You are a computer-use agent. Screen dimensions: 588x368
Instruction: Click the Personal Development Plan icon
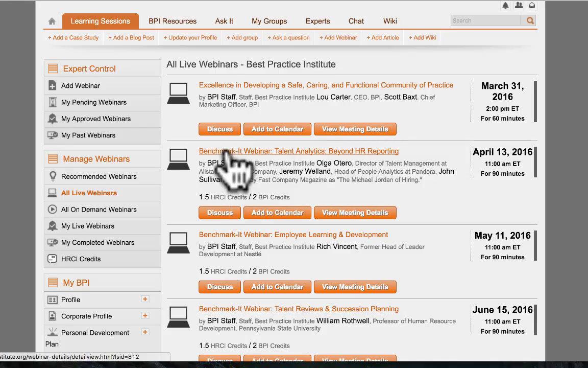tap(53, 332)
